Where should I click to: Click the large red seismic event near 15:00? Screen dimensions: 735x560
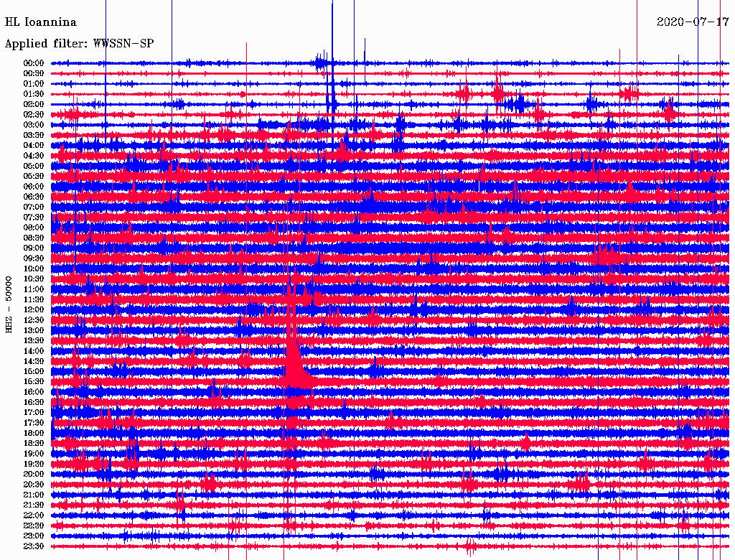(294, 366)
